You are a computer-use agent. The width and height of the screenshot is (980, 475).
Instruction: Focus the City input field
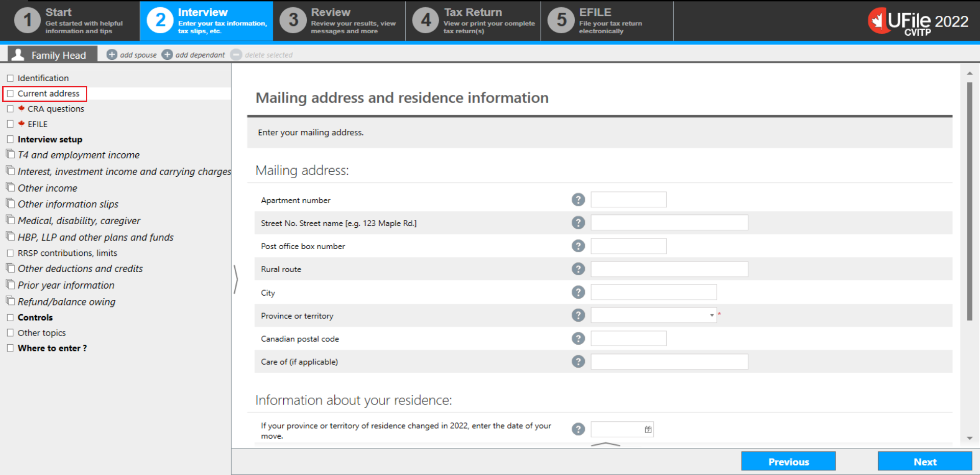tap(654, 292)
